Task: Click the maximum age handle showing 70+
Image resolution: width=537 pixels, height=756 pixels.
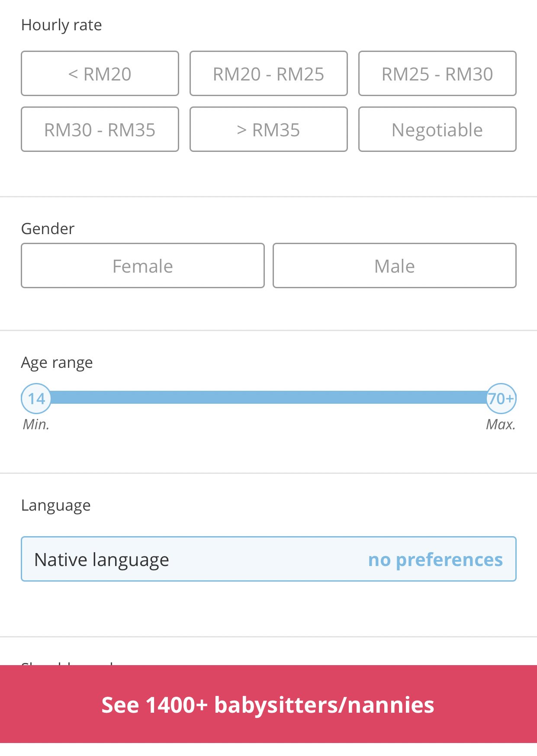Action: (501, 398)
